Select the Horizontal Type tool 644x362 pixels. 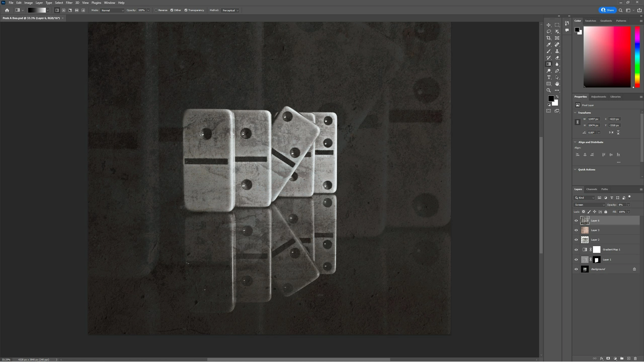(549, 77)
